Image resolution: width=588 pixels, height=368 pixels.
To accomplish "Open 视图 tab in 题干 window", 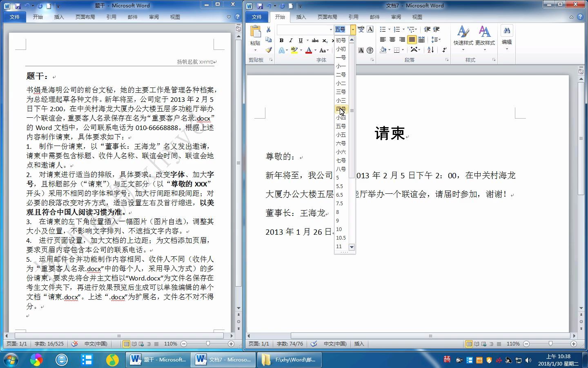I will 175,17.
